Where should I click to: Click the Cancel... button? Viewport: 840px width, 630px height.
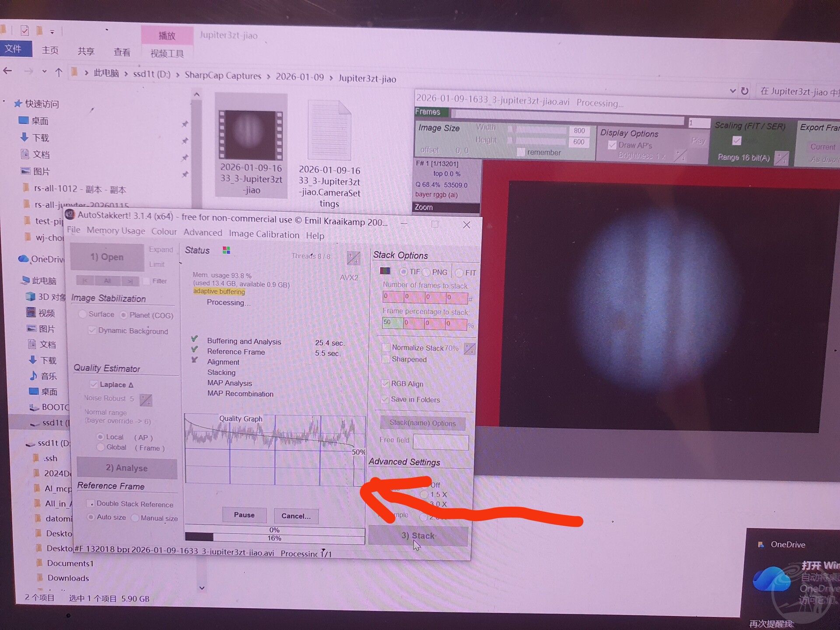296,516
